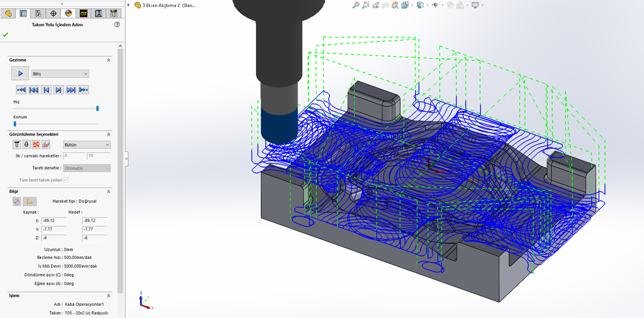Open the View Settings monitor icon
The height and width of the screenshot is (318, 644).
point(476,5)
